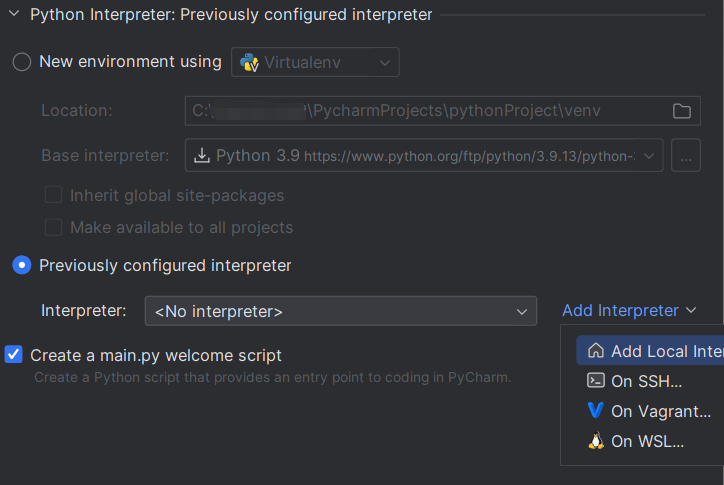Click the Interpreter: label
This screenshot has width=724, height=485.
tap(84, 310)
